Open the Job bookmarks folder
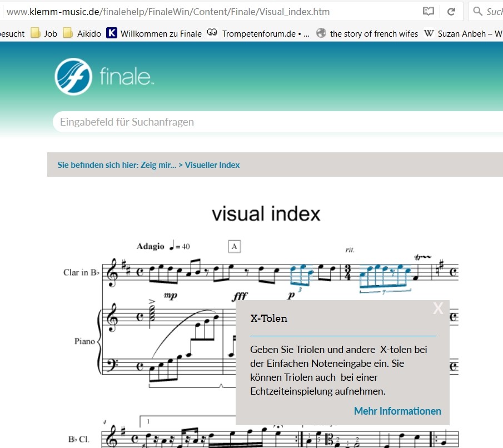This screenshot has width=503, height=448. (x=44, y=33)
